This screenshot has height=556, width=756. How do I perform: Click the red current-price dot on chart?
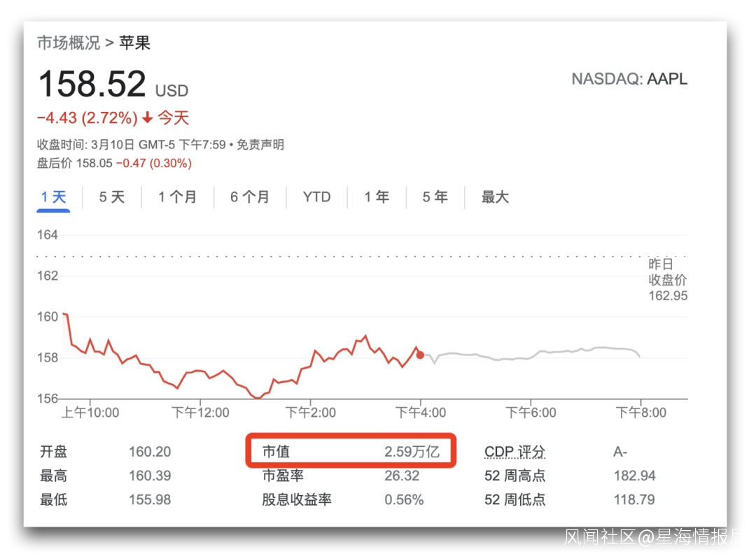[x=420, y=355]
